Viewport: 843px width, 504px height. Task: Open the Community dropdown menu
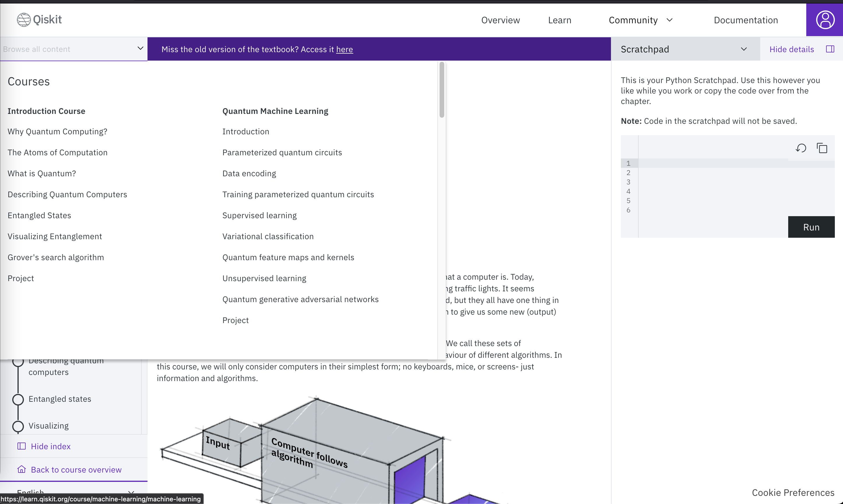tap(640, 20)
